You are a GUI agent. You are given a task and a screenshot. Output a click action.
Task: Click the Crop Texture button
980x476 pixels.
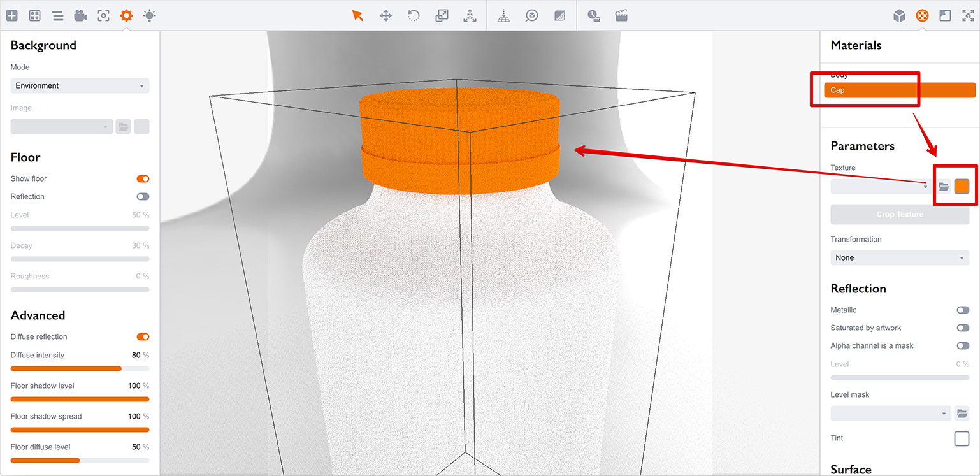tap(899, 215)
